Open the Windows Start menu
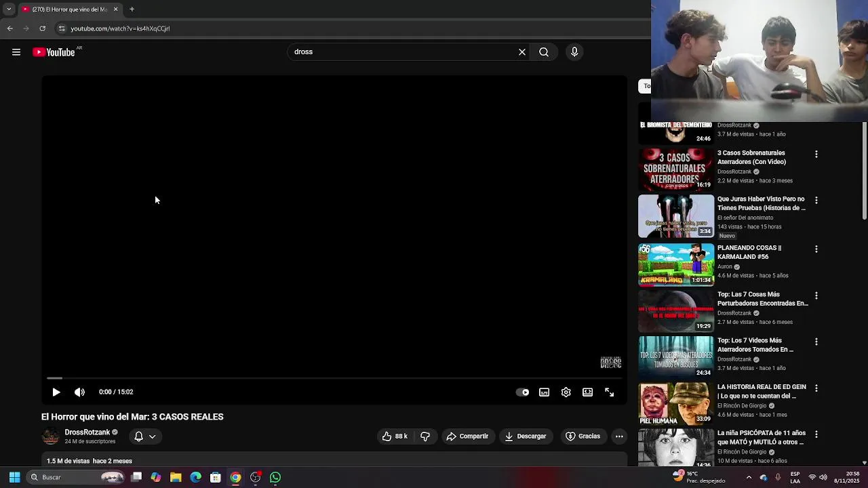 [x=14, y=477]
